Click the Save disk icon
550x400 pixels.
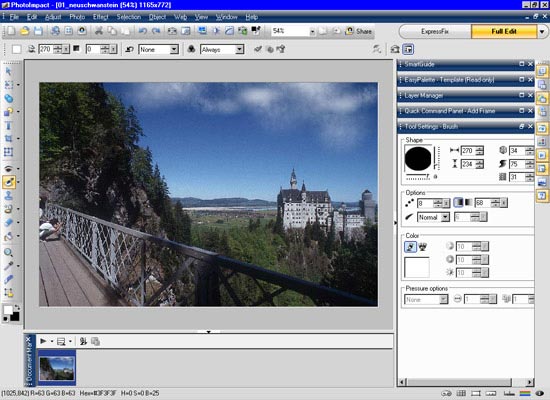point(38,31)
